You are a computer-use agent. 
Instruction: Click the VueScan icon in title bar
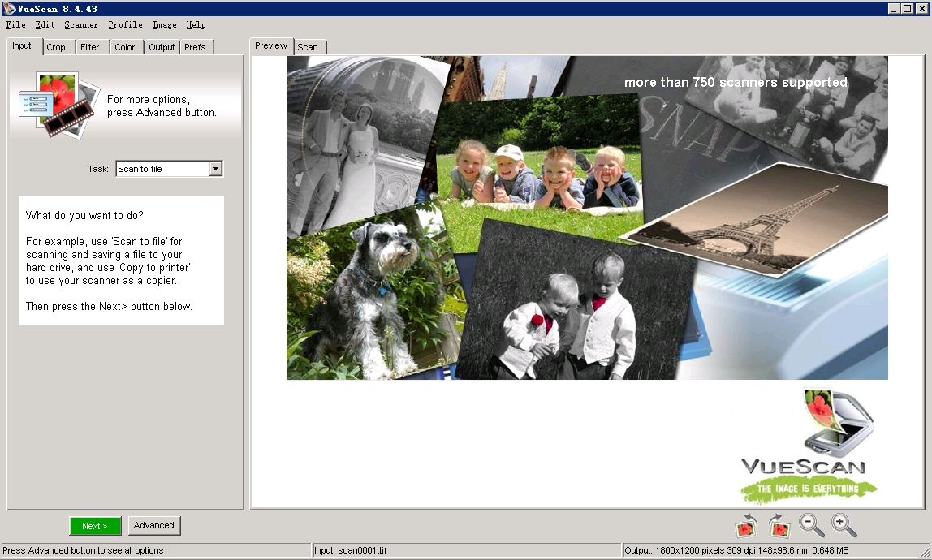click(x=9, y=8)
